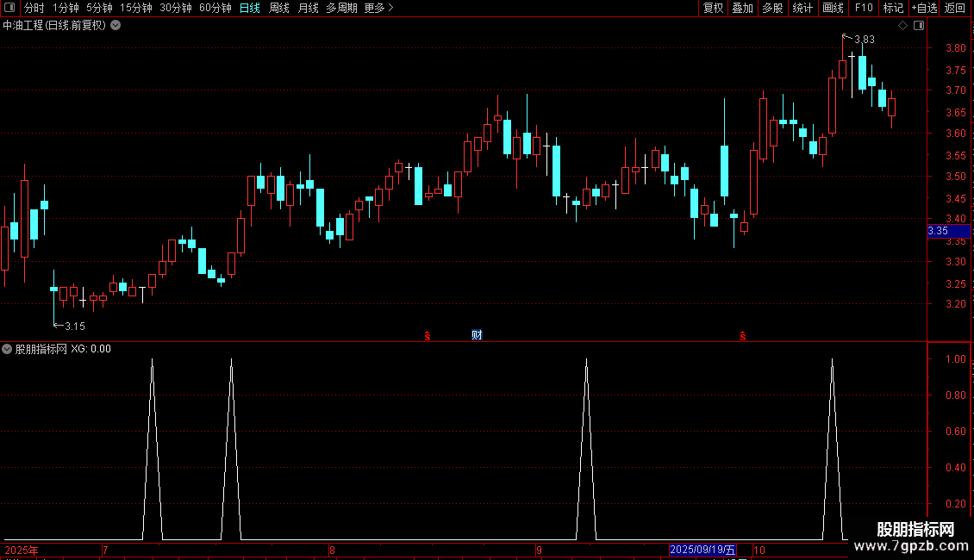Open the 统计 statistics button

[802, 8]
